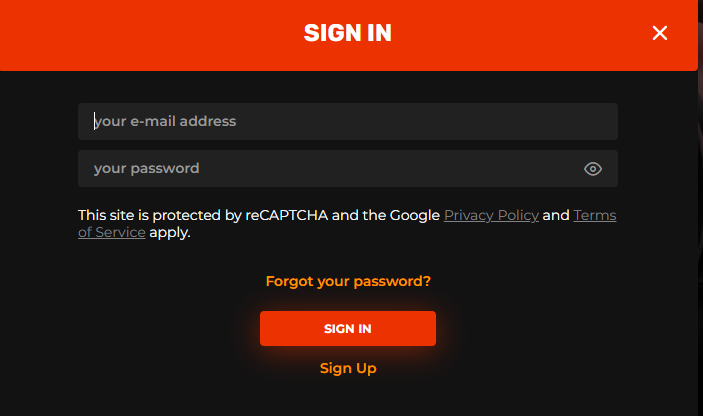Click the SIGN IN header title
Screen dimensions: 703x416
(347, 33)
